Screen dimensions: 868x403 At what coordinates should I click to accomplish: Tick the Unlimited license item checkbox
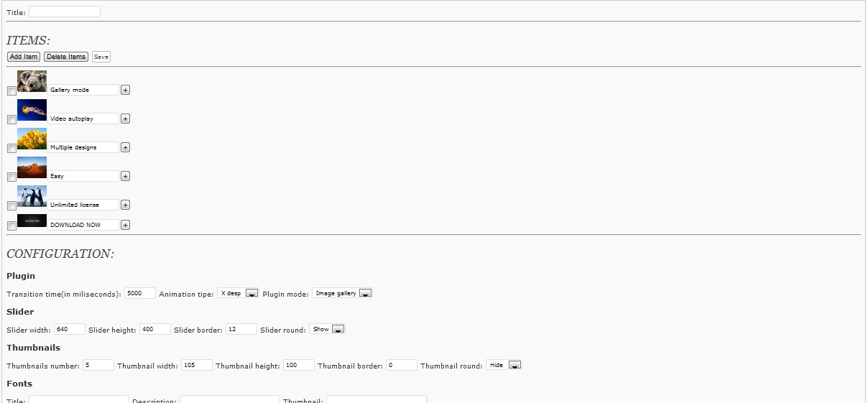11,205
